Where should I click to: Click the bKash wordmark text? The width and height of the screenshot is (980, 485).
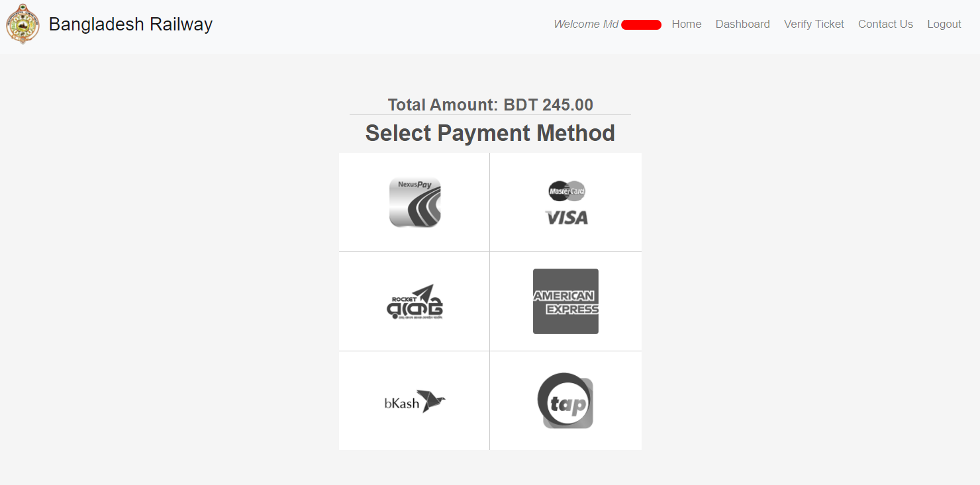click(x=401, y=403)
